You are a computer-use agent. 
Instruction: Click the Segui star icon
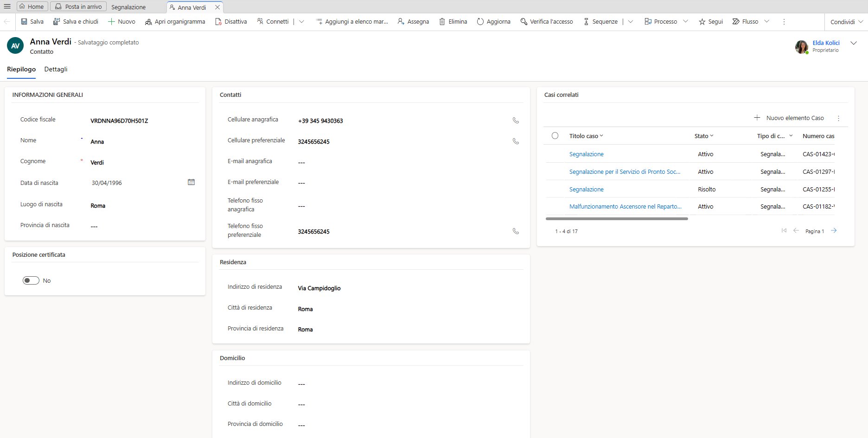[x=702, y=22]
